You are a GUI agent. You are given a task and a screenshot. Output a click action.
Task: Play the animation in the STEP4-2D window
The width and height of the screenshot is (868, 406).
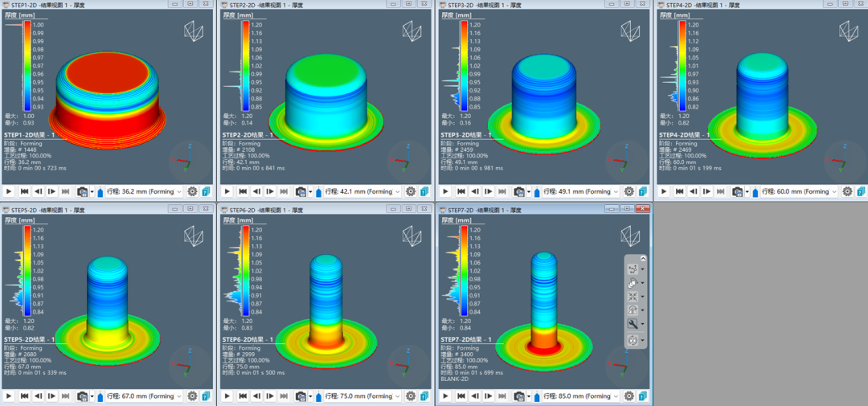[x=664, y=191]
